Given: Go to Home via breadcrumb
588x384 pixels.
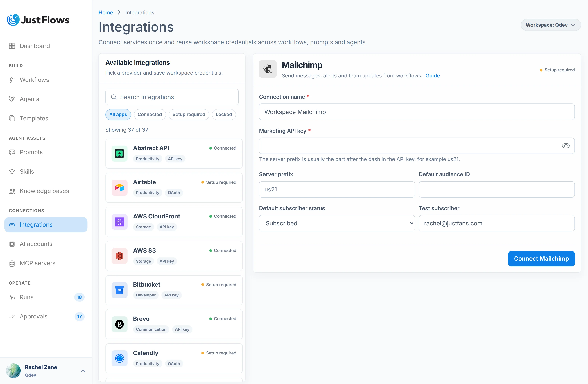Looking at the screenshot, I should pyautogui.click(x=106, y=12).
